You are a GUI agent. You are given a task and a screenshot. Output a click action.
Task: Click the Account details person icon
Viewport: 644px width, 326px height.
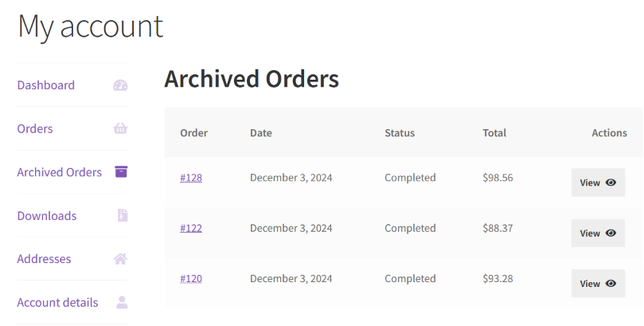point(122,302)
